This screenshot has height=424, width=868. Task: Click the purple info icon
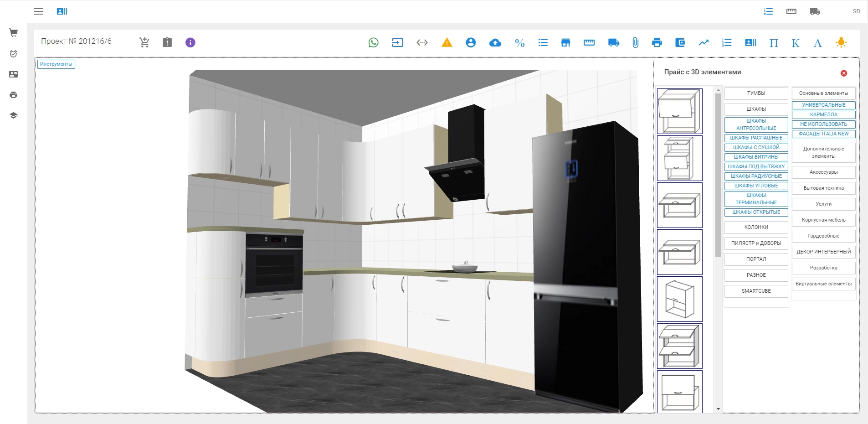(x=190, y=42)
